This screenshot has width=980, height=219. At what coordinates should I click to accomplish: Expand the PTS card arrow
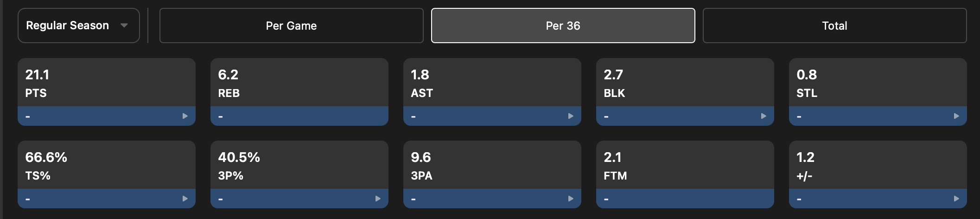click(185, 116)
